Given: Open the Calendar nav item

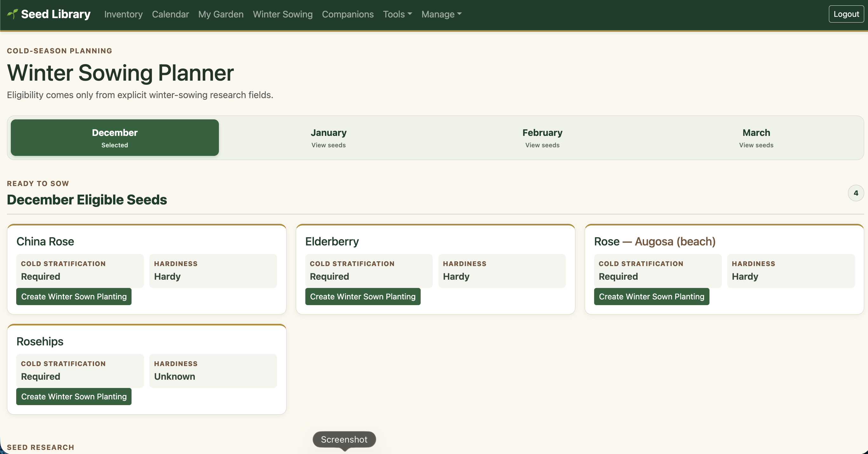Looking at the screenshot, I should (171, 14).
